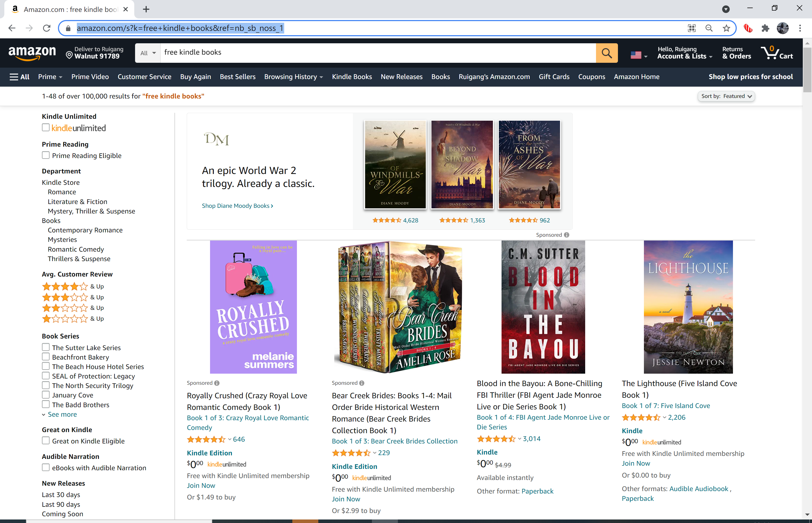812x523 pixels.
Task: Open the All hamburger menu
Action: click(x=19, y=77)
